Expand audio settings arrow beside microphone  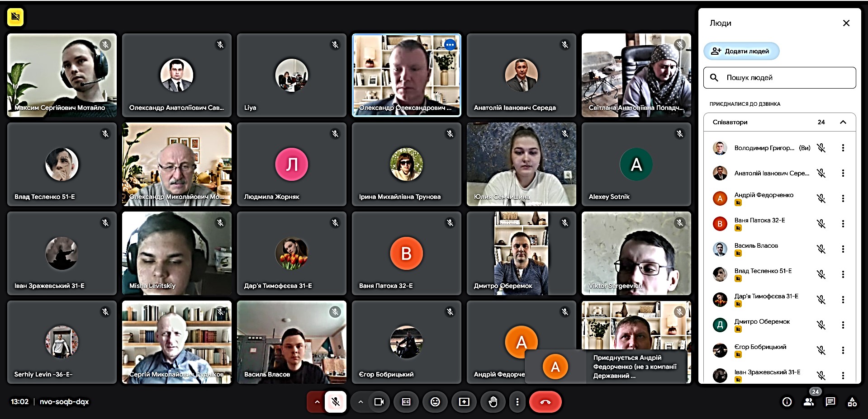pos(317,402)
